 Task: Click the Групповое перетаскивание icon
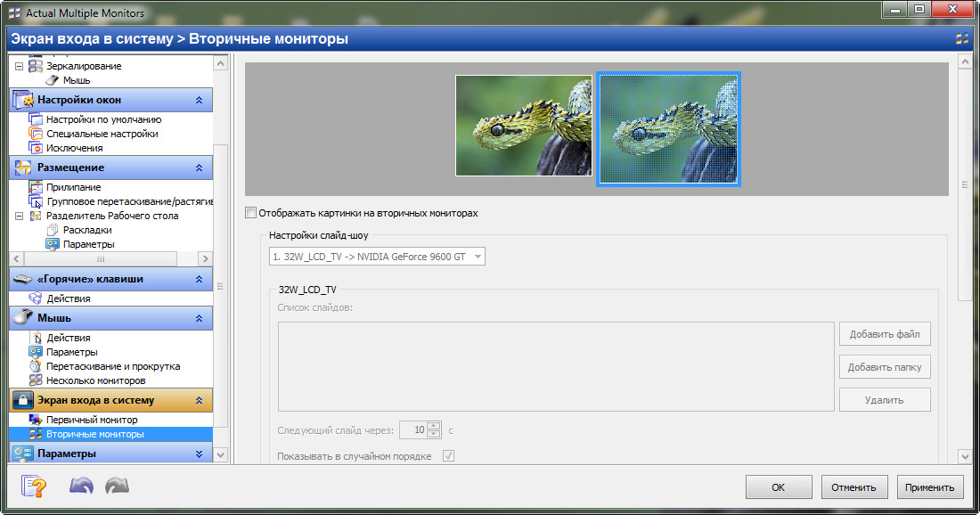[x=36, y=201]
